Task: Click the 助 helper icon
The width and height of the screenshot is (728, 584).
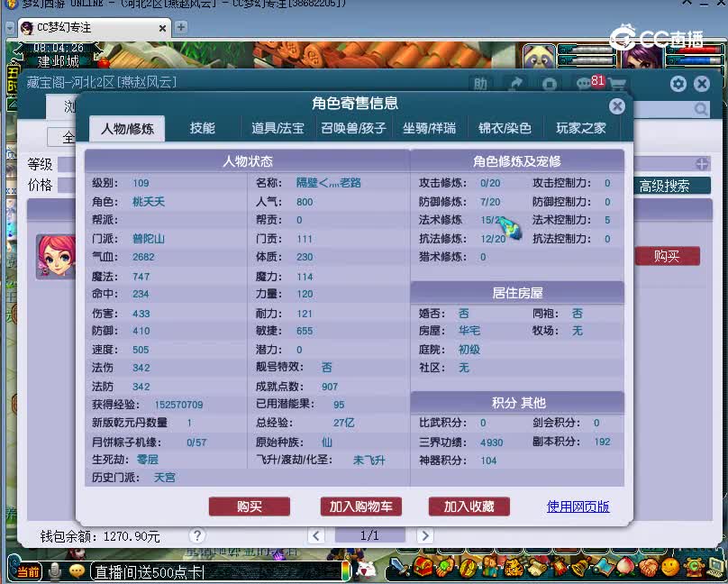Action: tap(480, 84)
